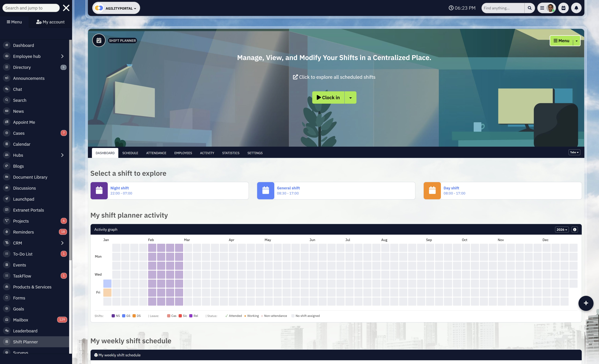Open the Tabs dropdown
599x364 pixels.
tap(574, 152)
